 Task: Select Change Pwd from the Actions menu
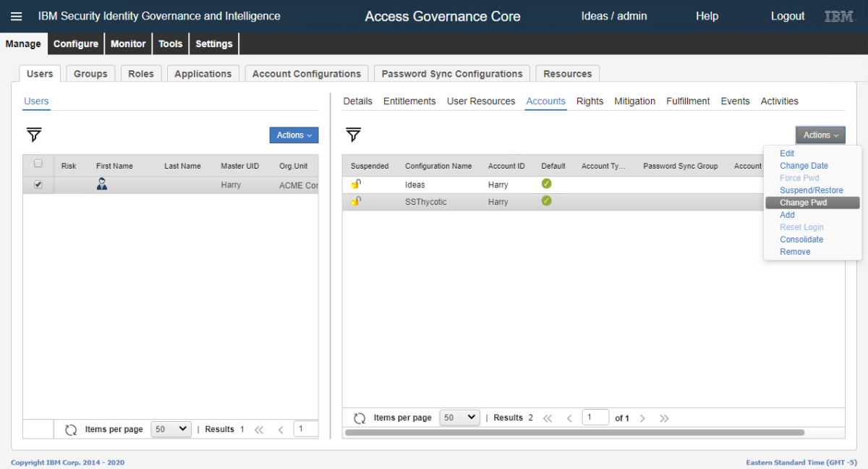point(803,203)
